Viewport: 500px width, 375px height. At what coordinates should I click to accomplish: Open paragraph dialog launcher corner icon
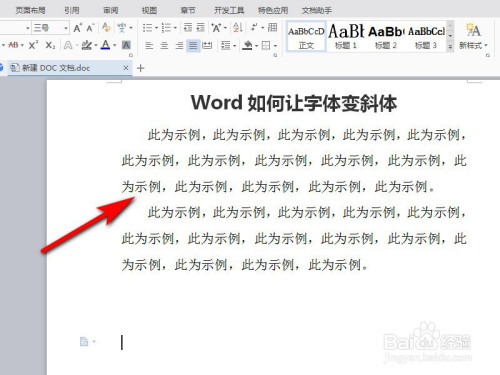[275, 55]
